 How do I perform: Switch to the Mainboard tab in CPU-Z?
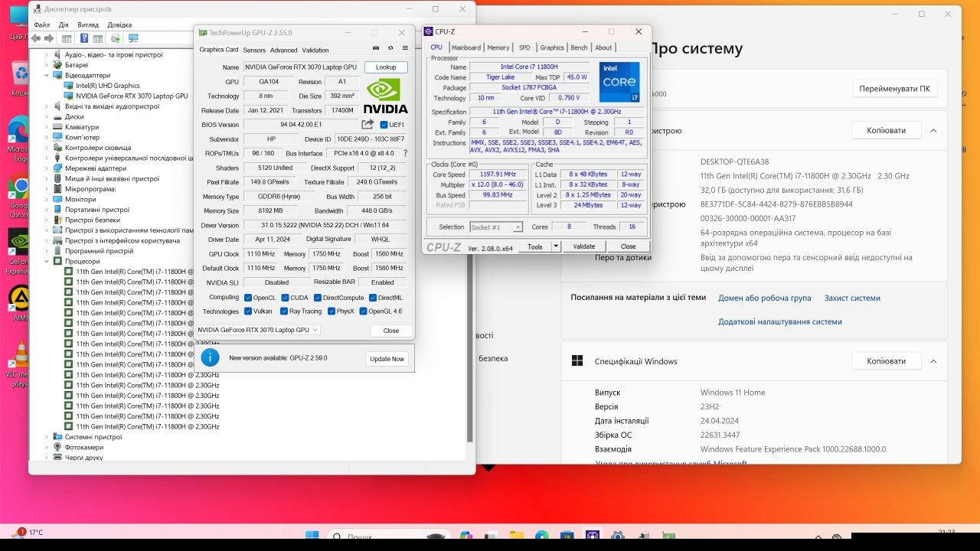(465, 47)
